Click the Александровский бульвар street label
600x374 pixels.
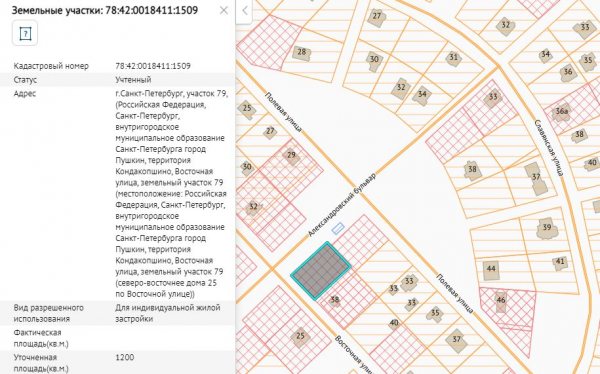pos(342,205)
